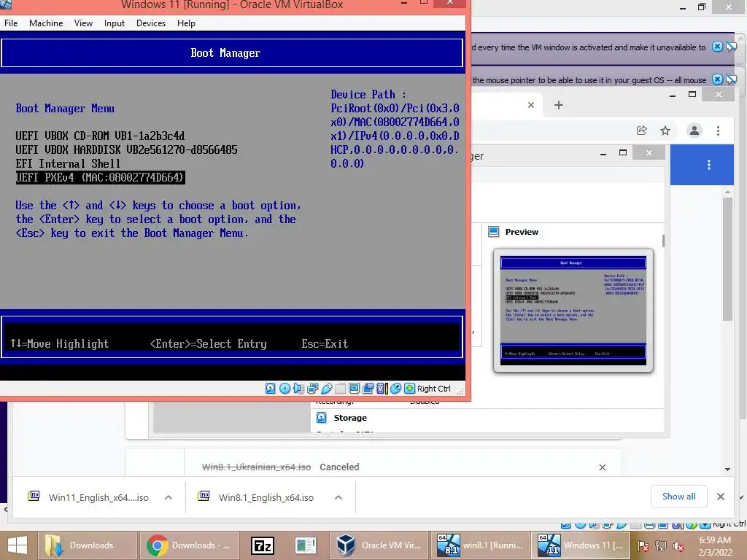
Task: Switch to Windows 11 VM taskbar button
Action: point(581,545)
